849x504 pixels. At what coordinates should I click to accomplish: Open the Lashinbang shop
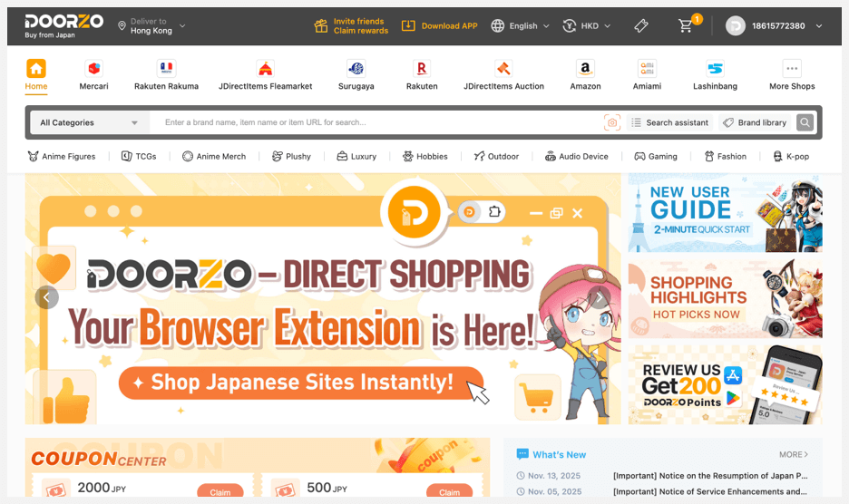716,75
